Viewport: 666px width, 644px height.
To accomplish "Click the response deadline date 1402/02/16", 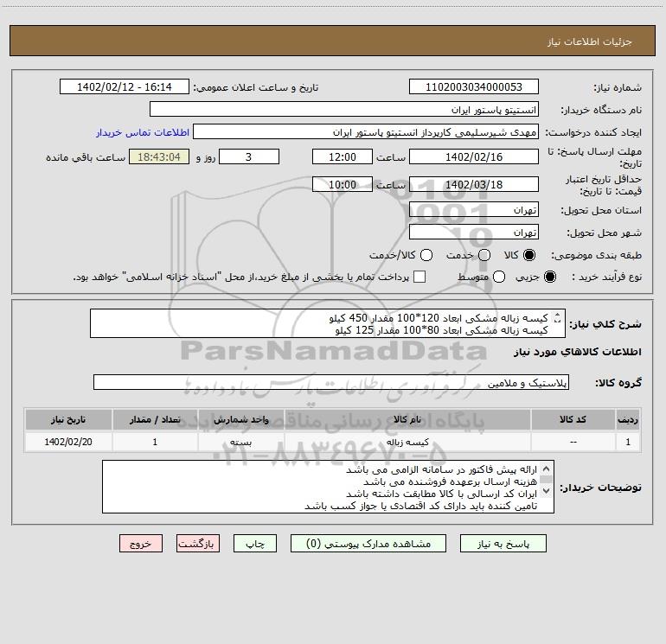I will coord(474,156).
